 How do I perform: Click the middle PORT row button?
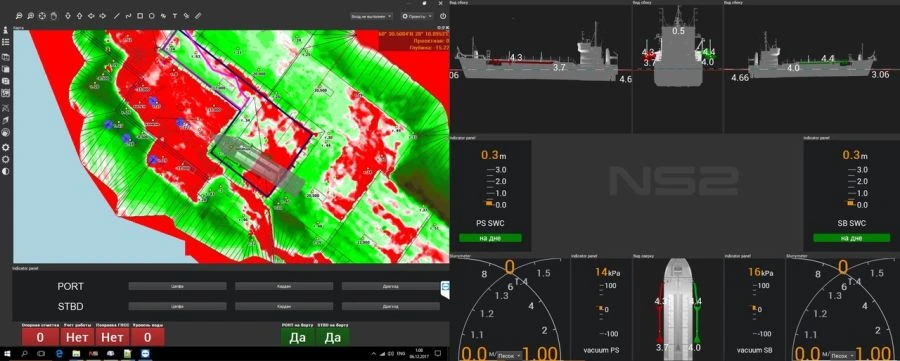(284, 286)
